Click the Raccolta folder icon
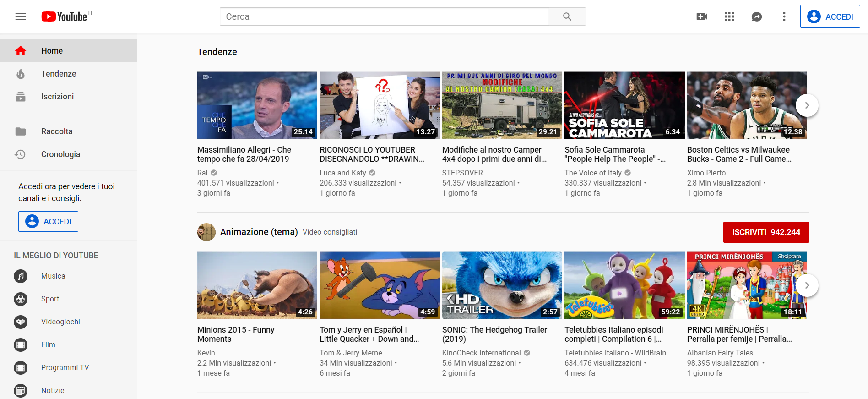Viewport: 868px width, 399px height. [x=21, y=131]
